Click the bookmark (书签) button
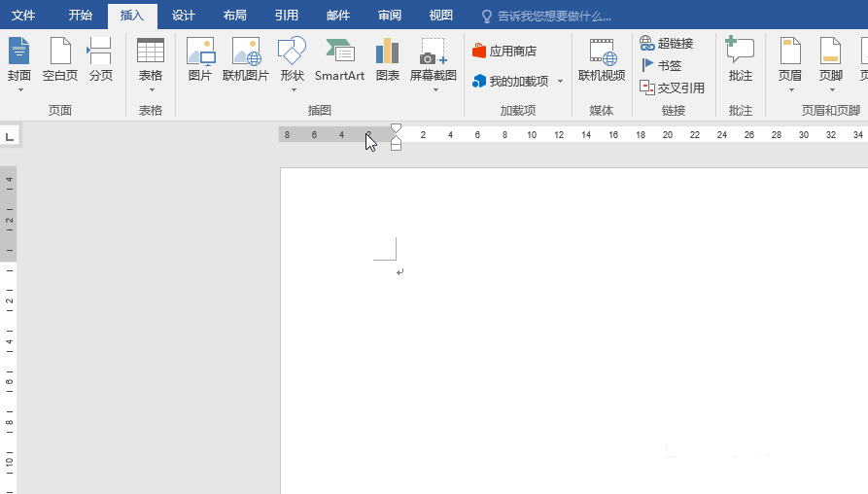This screenshot has width=868, height=494. (661, 65)
